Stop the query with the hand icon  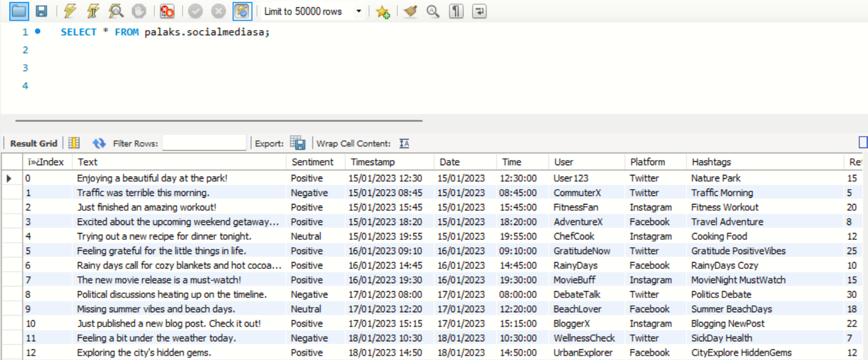click(139, 11)
